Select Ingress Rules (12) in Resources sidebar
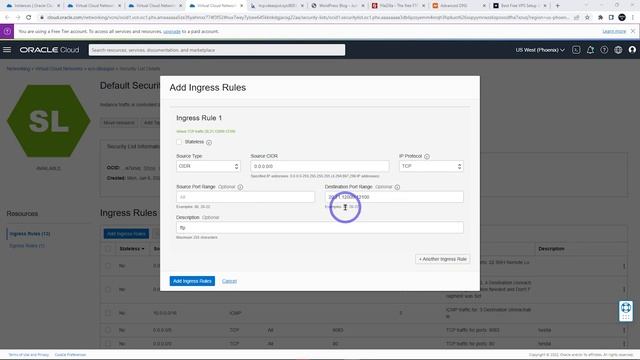Viewport: 640px width, 360px height. 30,234
